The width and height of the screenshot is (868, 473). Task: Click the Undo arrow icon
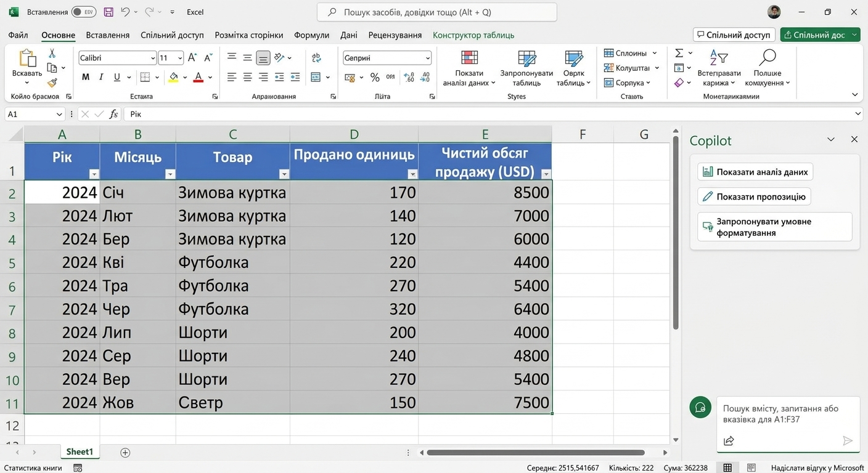126,12
